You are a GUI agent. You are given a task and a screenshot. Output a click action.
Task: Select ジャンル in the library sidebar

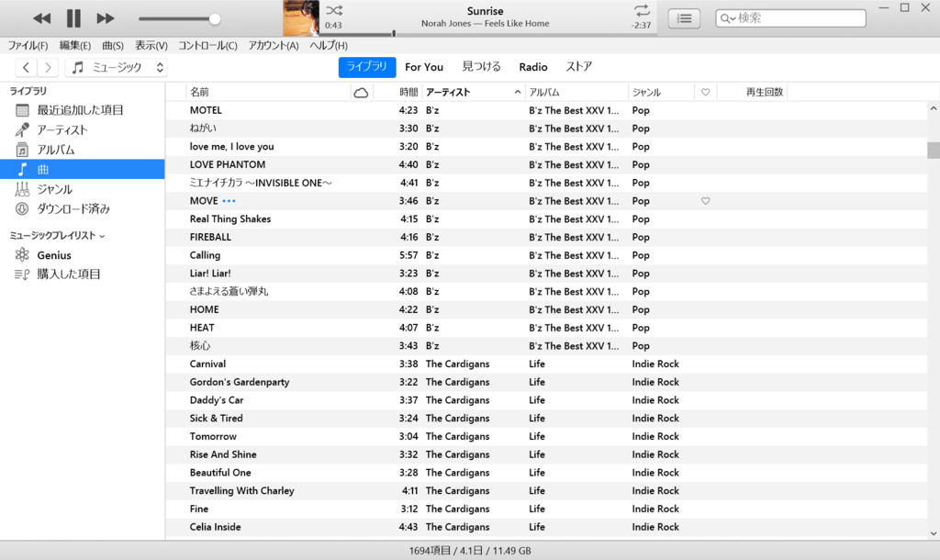55,188
